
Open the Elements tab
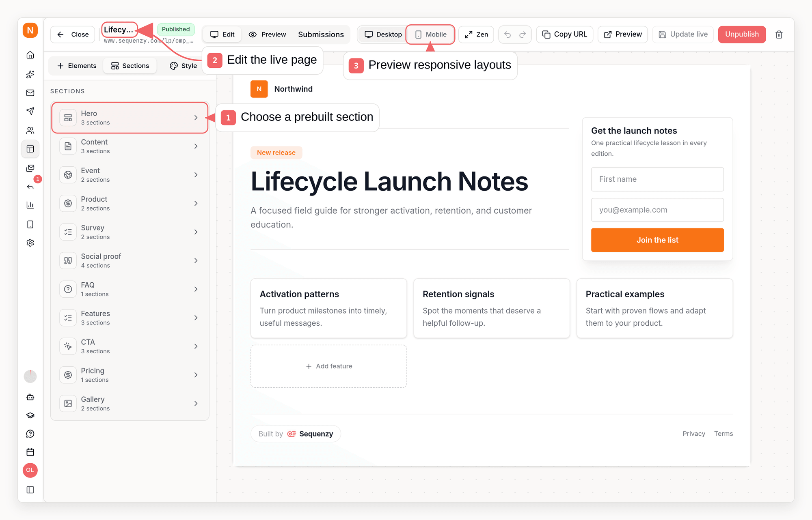pos(77,66)
